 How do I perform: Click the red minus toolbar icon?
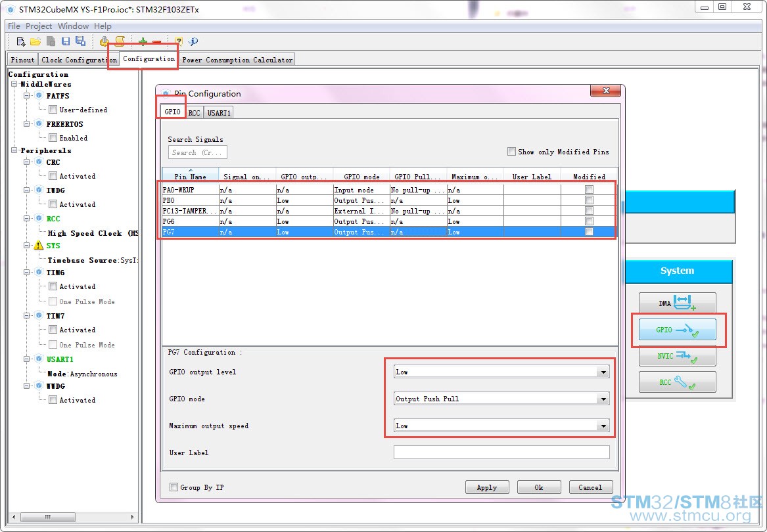156,42
